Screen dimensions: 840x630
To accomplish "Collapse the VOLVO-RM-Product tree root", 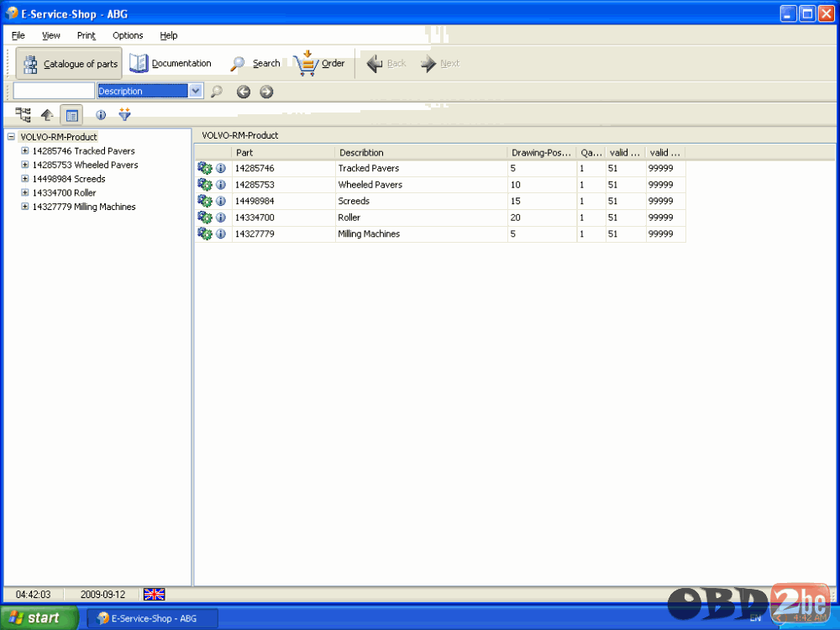I will click(11, 137).
